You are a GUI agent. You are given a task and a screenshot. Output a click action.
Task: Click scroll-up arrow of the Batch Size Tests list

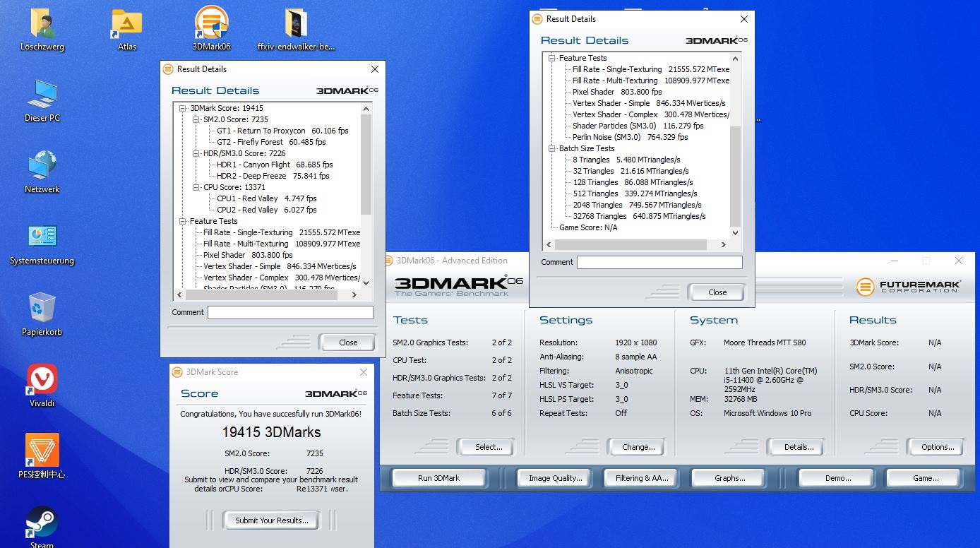tap(735, 59)
